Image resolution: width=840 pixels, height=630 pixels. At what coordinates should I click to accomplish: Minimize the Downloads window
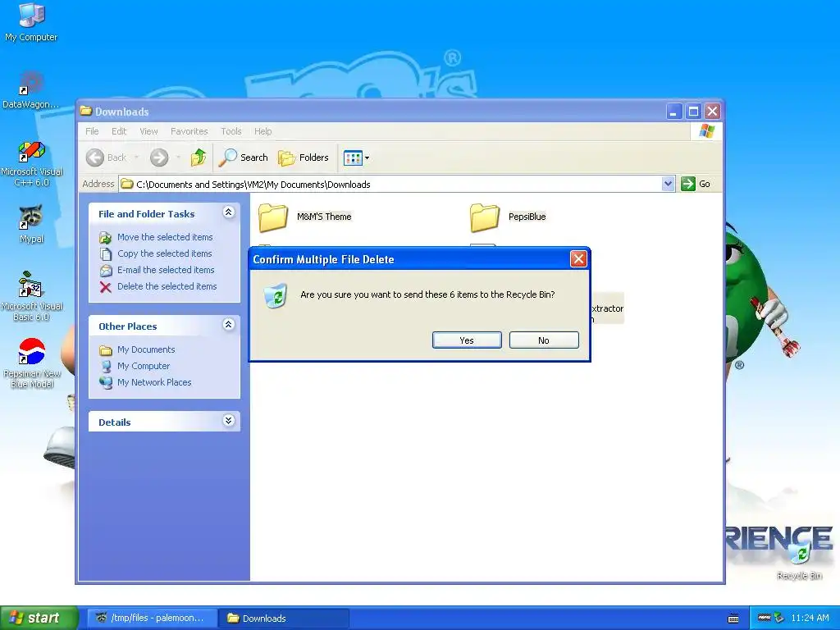[674, 112]
